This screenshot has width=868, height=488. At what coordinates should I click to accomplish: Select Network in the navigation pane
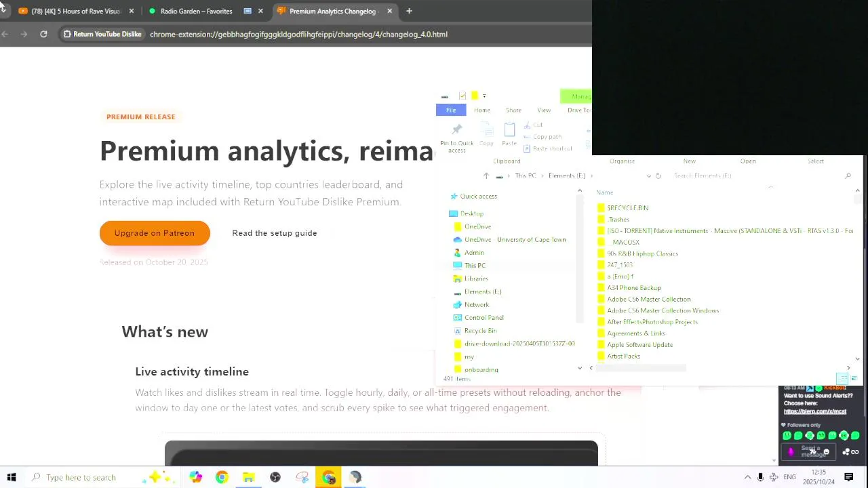pos(471,304)
